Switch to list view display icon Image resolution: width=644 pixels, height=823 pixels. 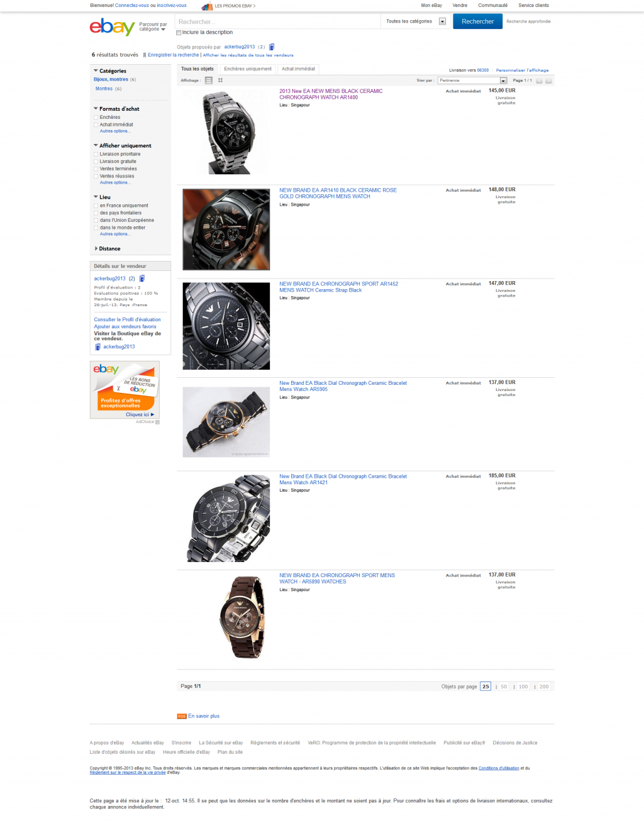click(209, 80)
